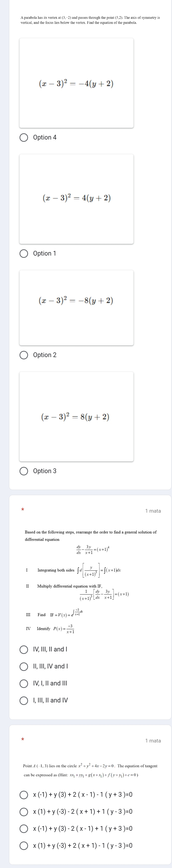Pick the 'IV, I, II and III' option
The width and height of the screenshot is (172, 868).
point(24,683)
